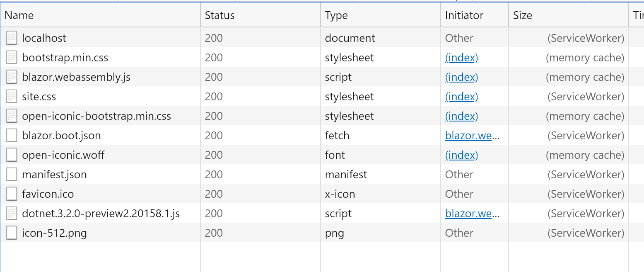Click the script icon beside blazor.webassembly.js

10,76
